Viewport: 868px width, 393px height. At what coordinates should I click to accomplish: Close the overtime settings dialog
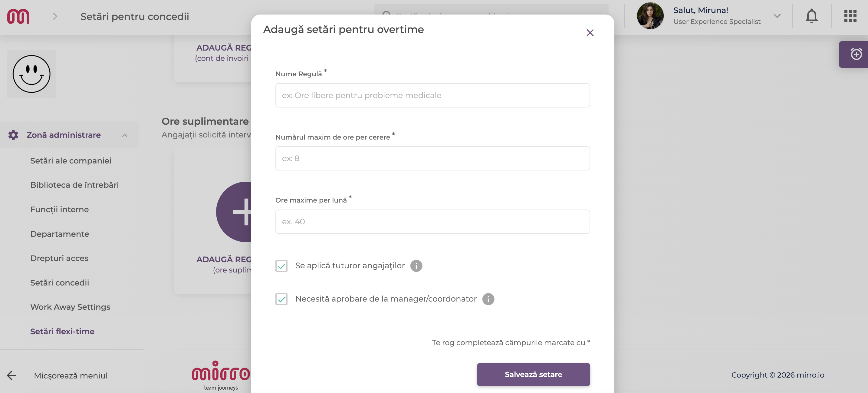click(590, 33)
